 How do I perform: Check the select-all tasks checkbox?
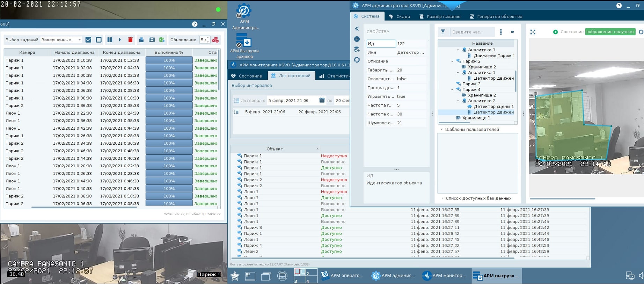coord(88,40)
